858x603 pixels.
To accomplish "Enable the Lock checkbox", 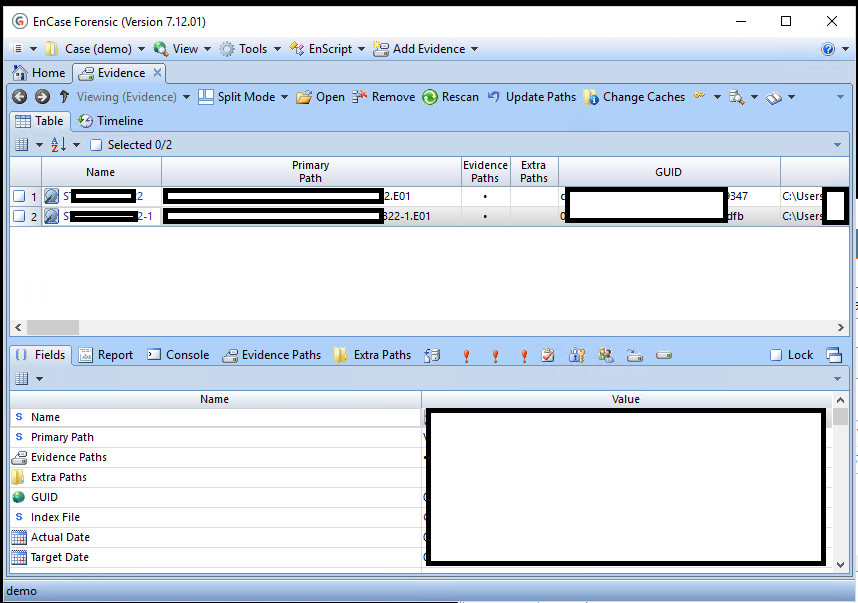I will pyautogui.click(x=776, y=355).
